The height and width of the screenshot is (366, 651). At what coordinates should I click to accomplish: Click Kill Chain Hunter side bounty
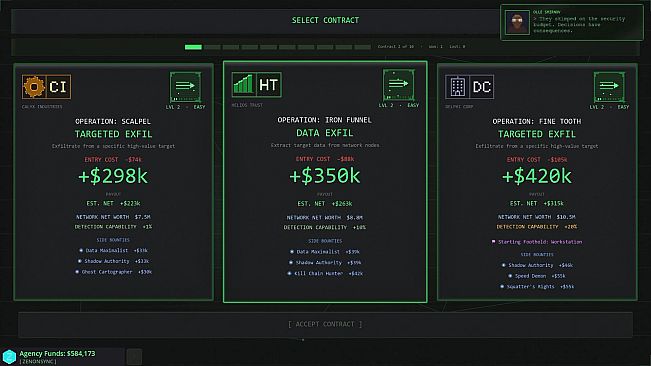325,273
